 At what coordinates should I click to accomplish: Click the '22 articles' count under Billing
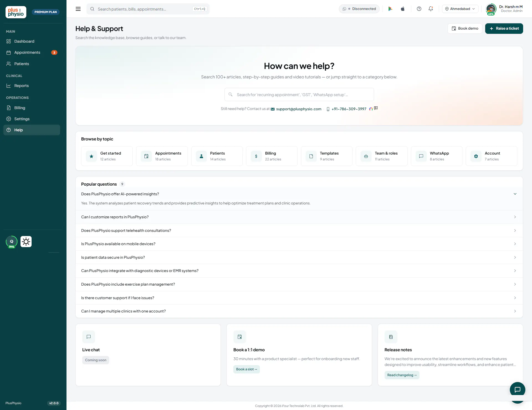(273, 159)
